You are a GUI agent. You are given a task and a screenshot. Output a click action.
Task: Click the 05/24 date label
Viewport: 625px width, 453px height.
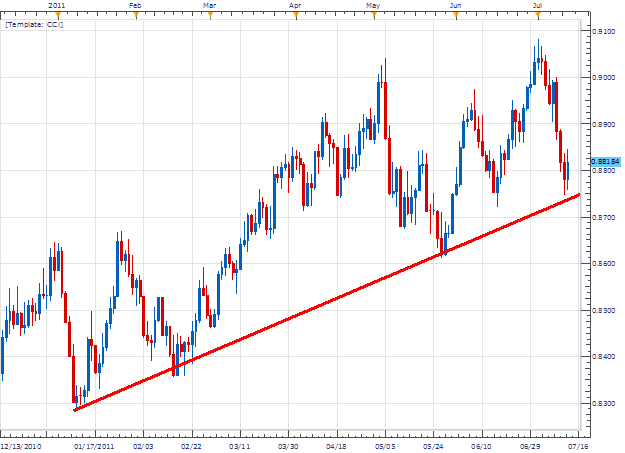point(433,446)
